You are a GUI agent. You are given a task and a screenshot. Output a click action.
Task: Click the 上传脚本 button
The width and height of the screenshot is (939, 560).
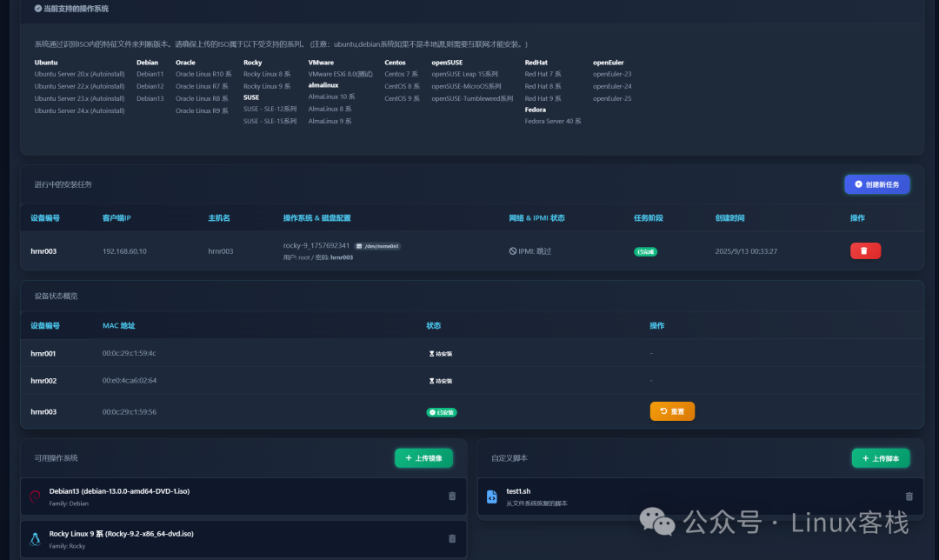tap(880, 458)
